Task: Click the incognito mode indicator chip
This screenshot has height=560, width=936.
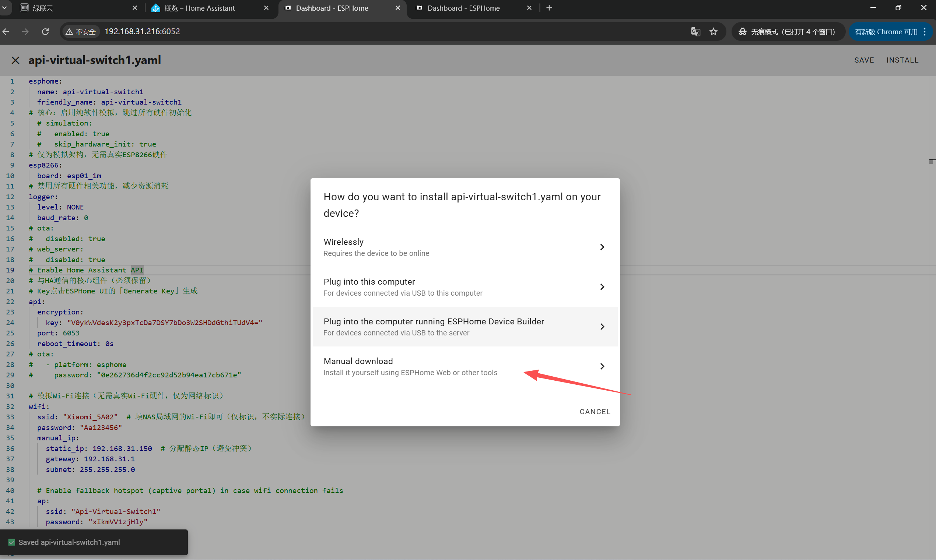Action: pos(788,32)
